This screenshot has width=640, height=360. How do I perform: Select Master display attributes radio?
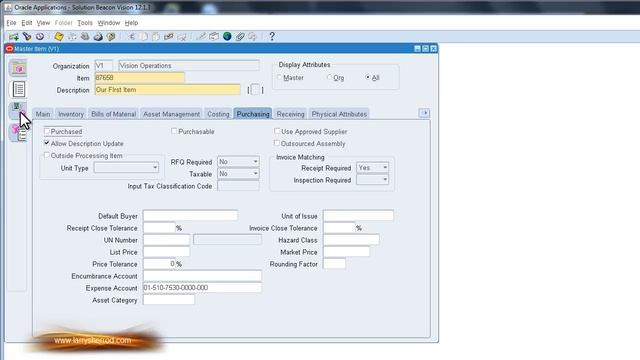(280, 77)
